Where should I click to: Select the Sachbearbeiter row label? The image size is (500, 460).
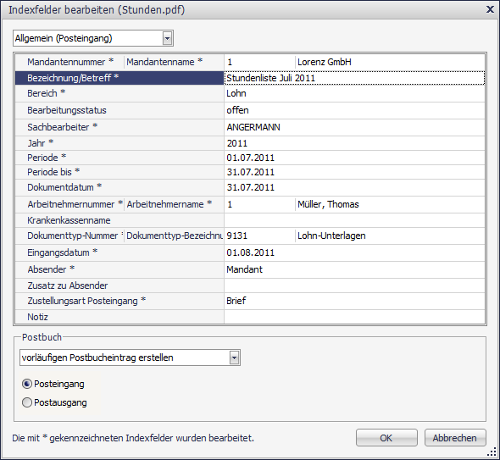pos(120,127)
